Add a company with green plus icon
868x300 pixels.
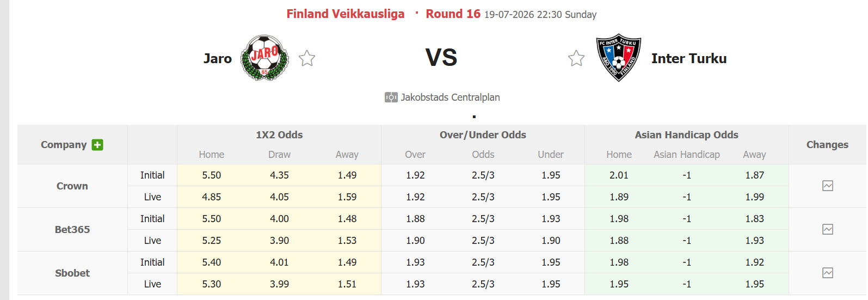point(97,145)
